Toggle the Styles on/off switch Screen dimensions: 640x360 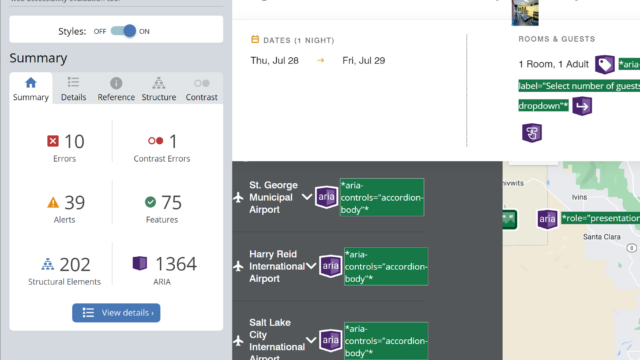tap(123, 31)
